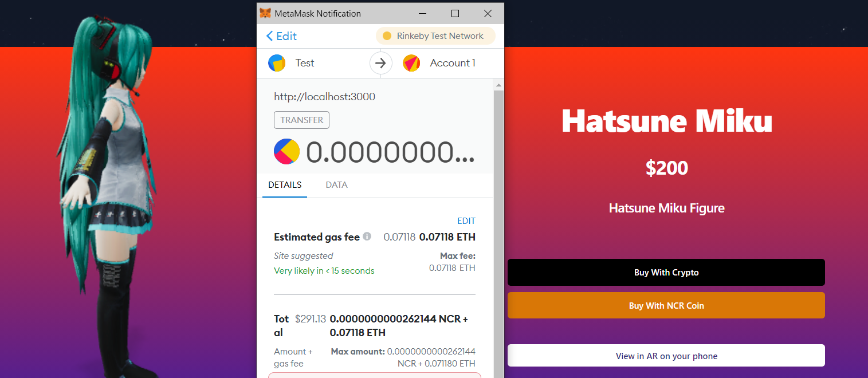Click the arrow circle between accounts

(380, 63)
